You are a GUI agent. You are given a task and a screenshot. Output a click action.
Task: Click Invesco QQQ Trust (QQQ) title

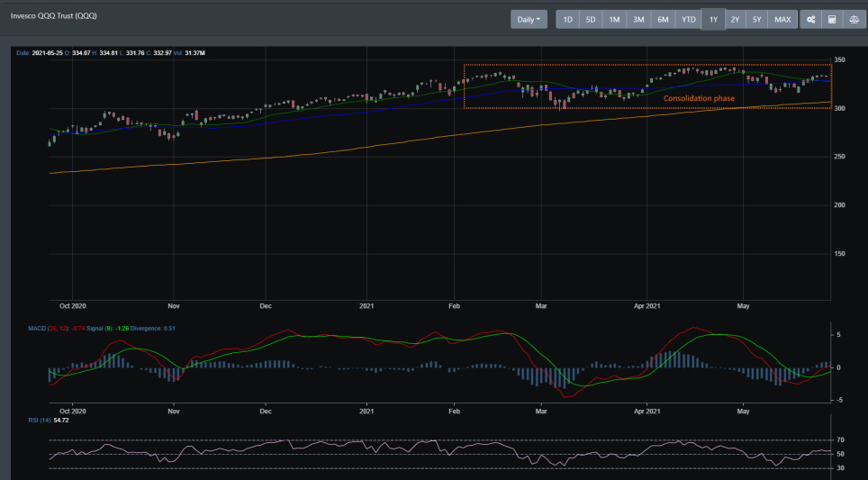click(x=54, y=16)
